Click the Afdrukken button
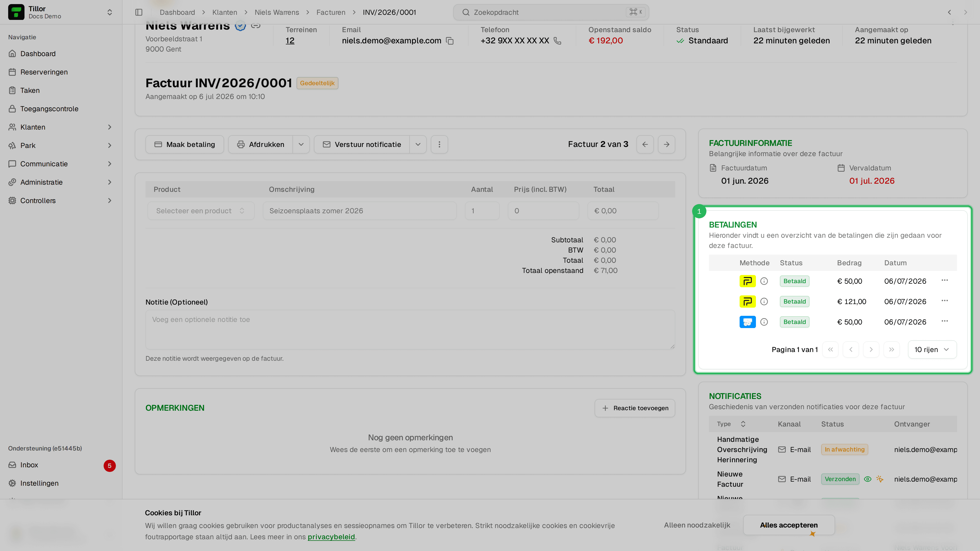The width and height of the screenshot is (980, 551). (x=261, y=144)
